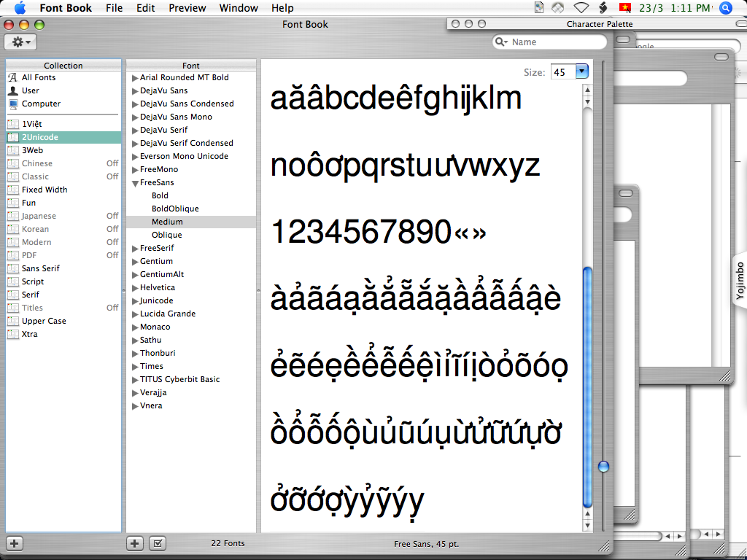Enable the Titles collection

[x=112, y=308]
